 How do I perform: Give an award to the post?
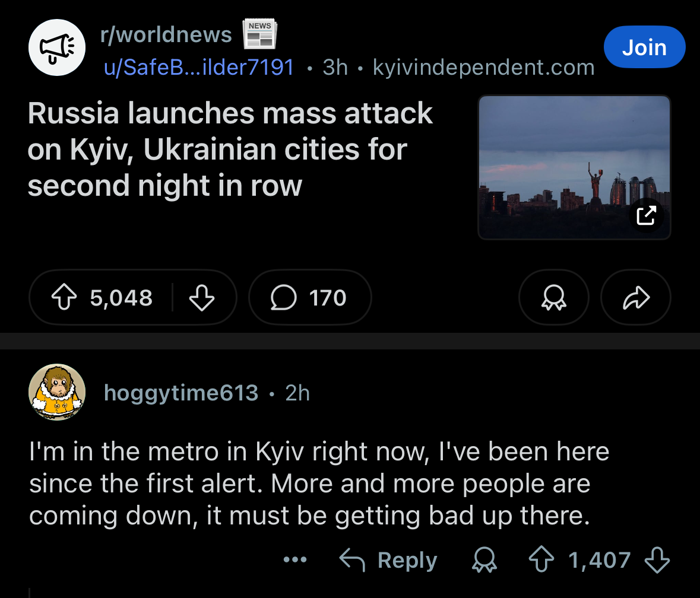point(553,298)
